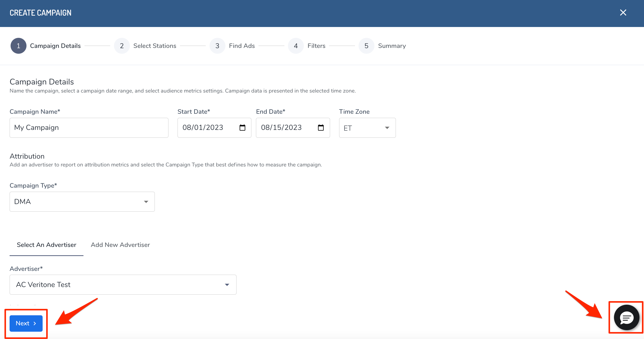The width and height of the screenshot is (644, 339).
Task: Click the End Date text 08/15/2023
Action: [281, 128]
